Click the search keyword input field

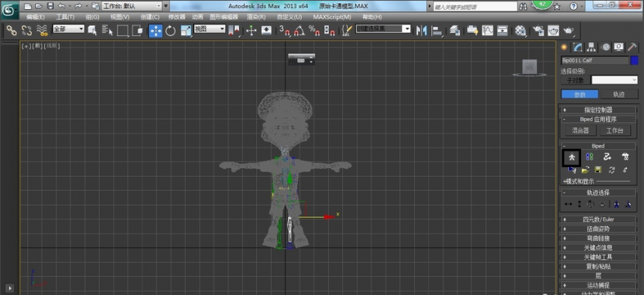(x=476, y=7)
